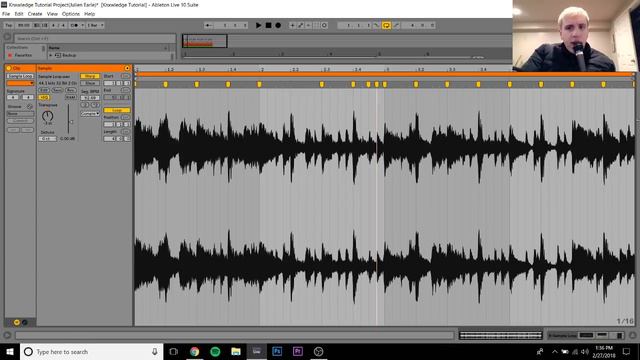The width and height of the screenshot is (640, 360).
Task: Open the Help menu
Action: pyautogui.click(x=89, y=14)
